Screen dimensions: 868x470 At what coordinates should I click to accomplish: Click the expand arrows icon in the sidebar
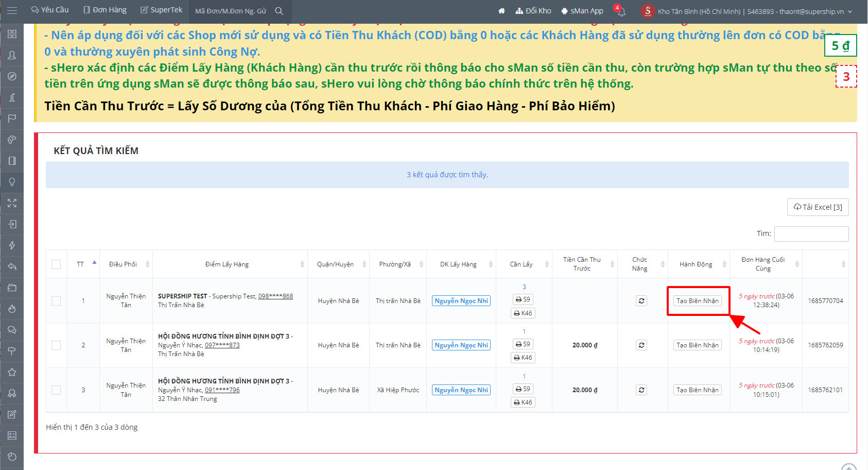pos(12,203)
